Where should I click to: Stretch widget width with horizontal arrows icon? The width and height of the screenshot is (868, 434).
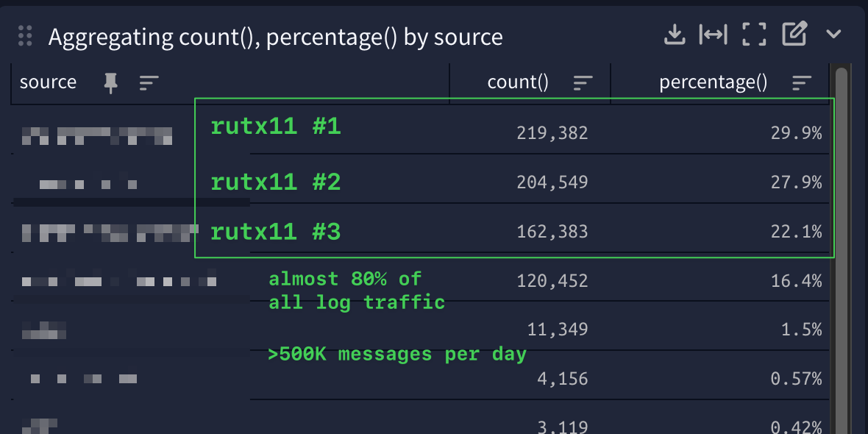713,35
